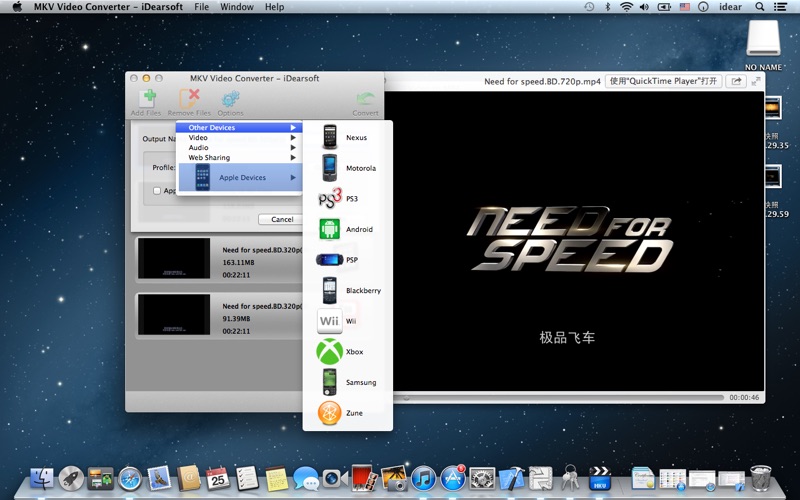
Task: Open the Notification Center list icon
Action: (780, 7)
